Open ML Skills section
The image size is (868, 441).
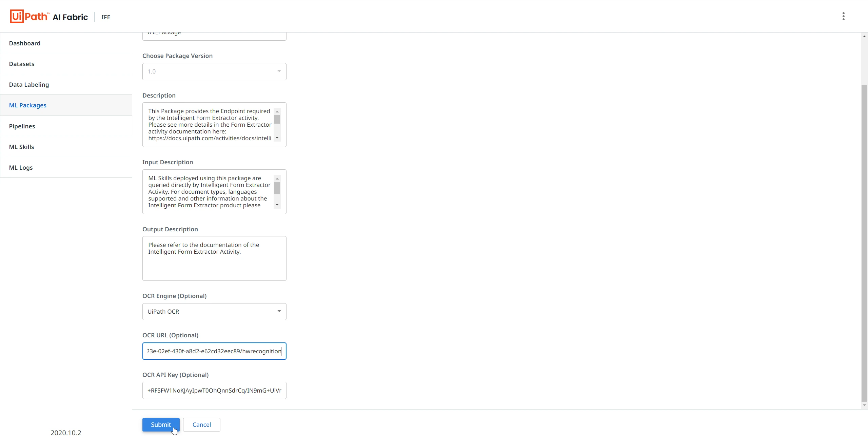[x=66, y=147]
